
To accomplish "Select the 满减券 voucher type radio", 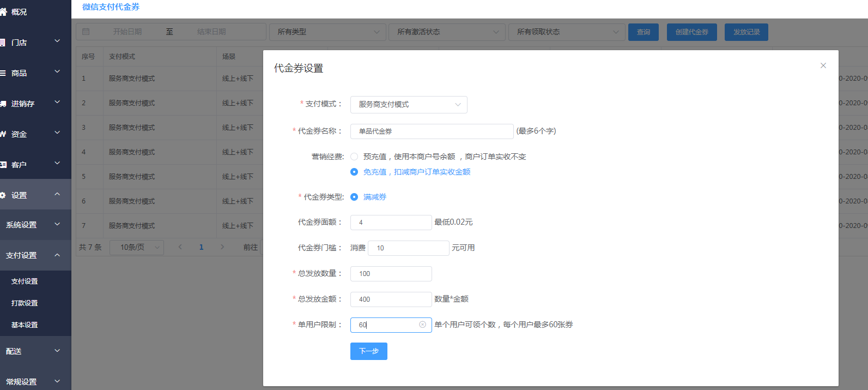I will [354, 197].
